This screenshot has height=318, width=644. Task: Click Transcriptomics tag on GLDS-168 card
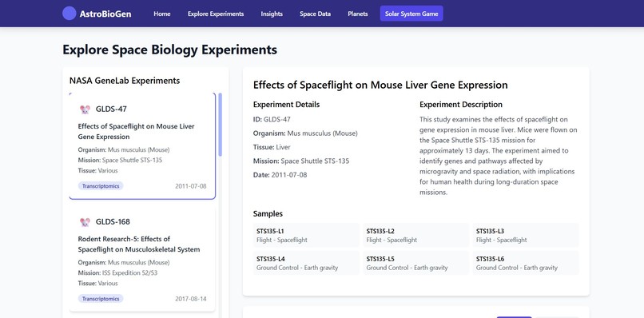(x=101, y=299)
